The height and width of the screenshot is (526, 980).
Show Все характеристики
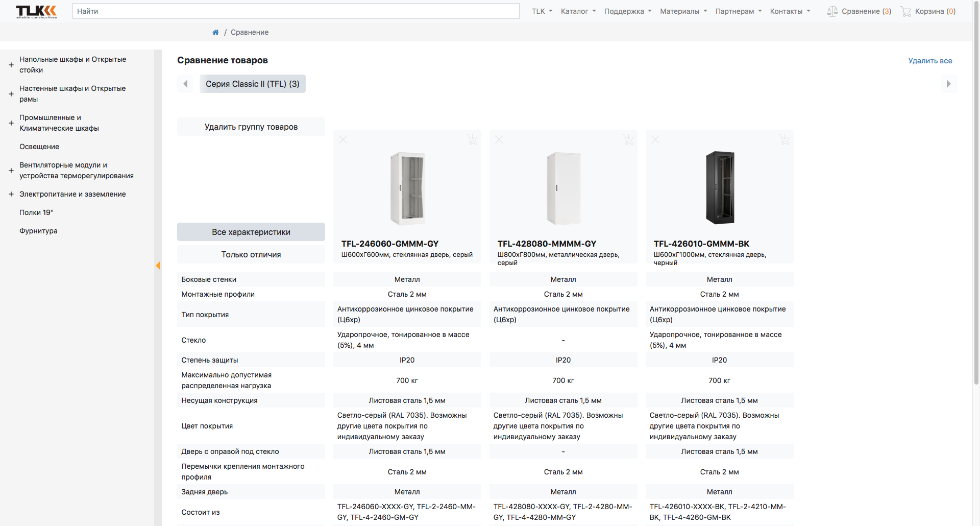pos(251,232)
